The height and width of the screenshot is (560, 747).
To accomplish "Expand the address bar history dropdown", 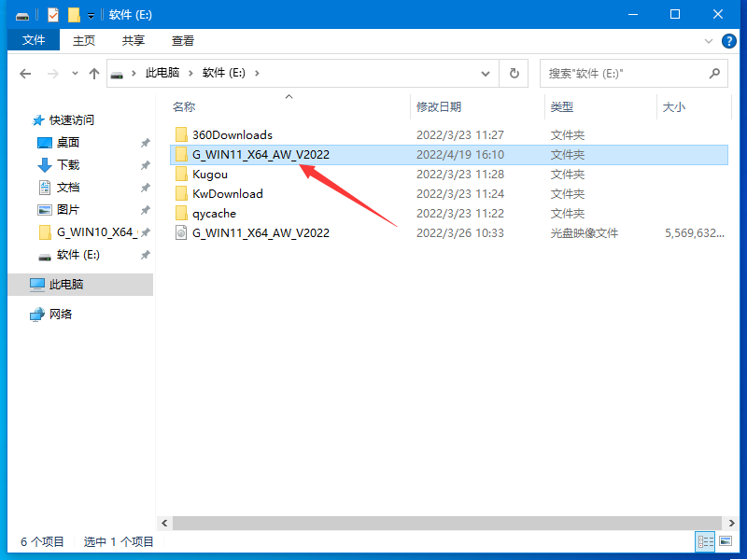I will click(486, 73).
